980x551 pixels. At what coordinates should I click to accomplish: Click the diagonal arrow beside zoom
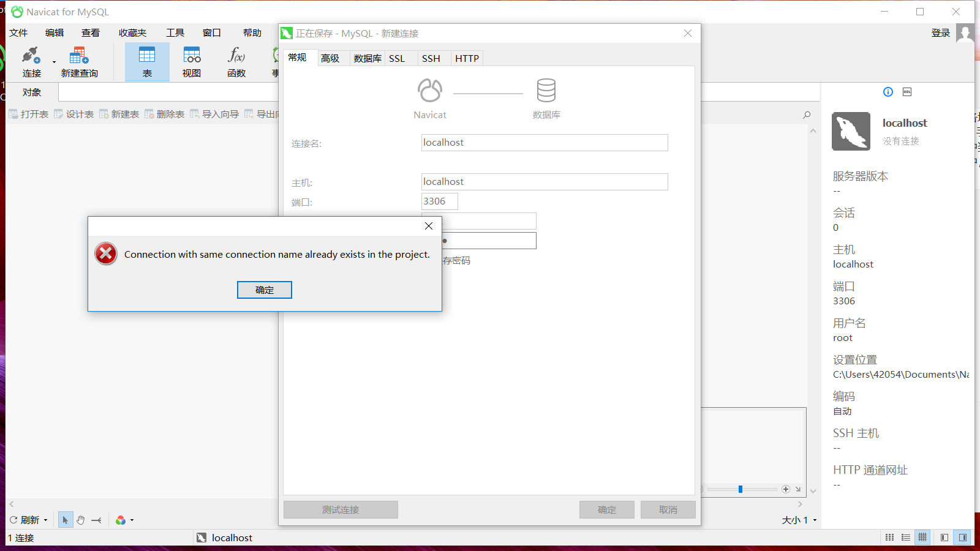798,489
